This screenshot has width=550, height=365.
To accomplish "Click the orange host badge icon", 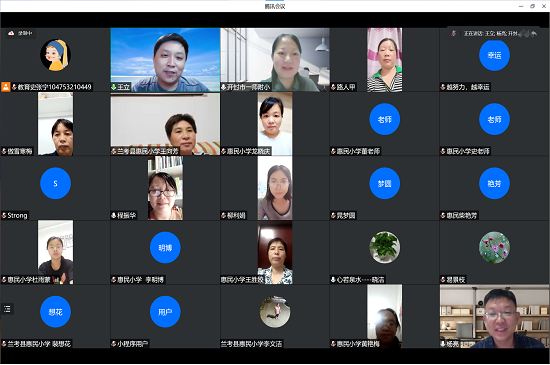I will [x=6, y=87].
